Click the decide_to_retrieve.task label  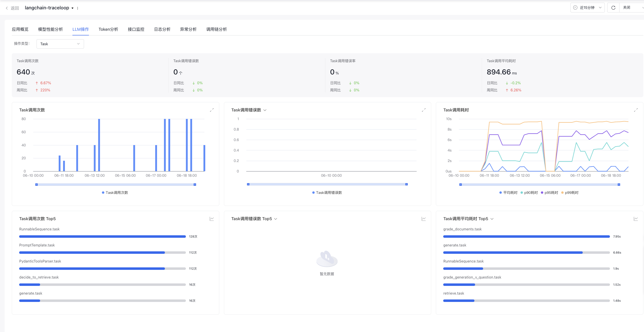(x=39, y=277)
